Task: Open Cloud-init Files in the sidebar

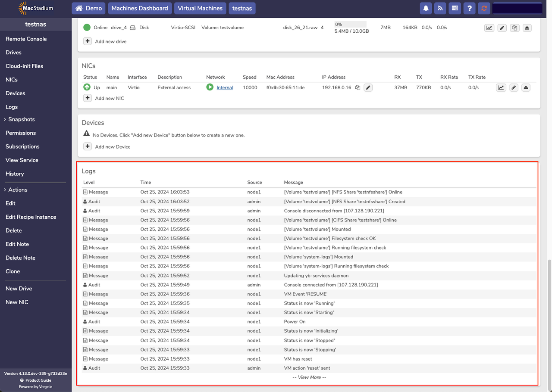Action: (24, 66)
